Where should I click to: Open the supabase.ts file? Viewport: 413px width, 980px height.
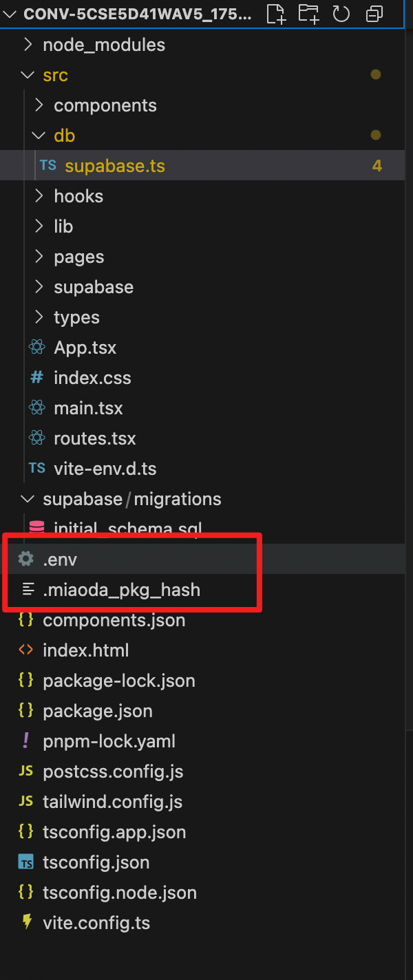pyautogui.click(x=115, y=166)
